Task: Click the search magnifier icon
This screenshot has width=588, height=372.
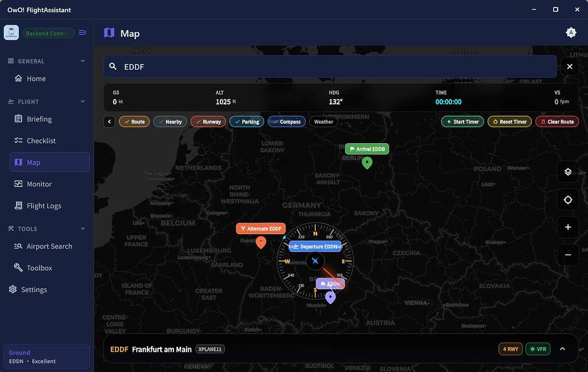Action: click(113, 67)
